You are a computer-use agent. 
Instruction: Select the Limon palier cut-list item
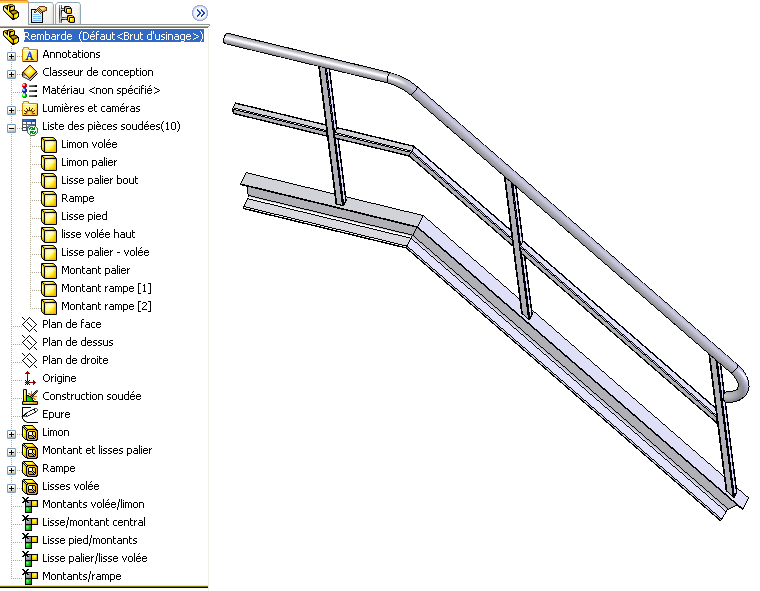(x=89, y=162)
